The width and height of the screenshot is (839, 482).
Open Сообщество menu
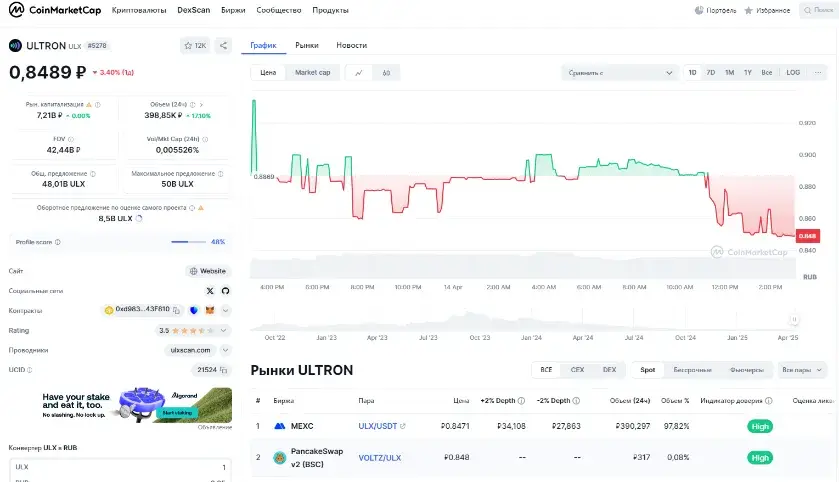click(279, 10)
